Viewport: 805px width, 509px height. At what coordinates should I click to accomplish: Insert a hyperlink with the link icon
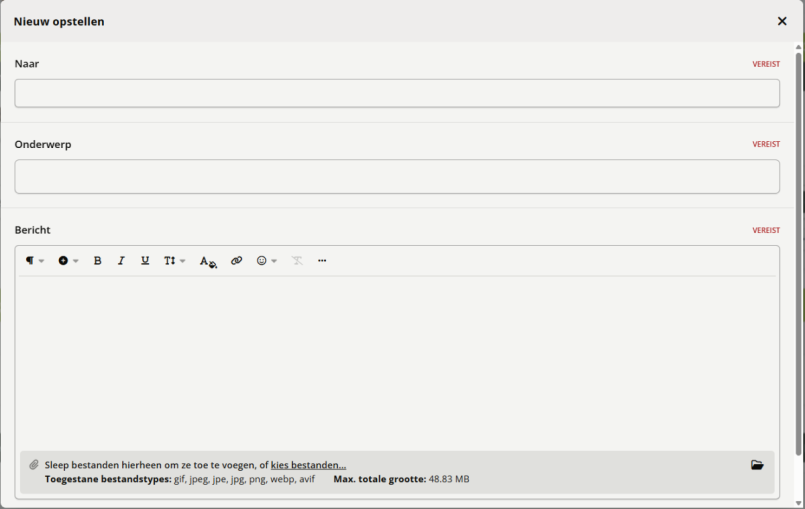coord(237,261)
